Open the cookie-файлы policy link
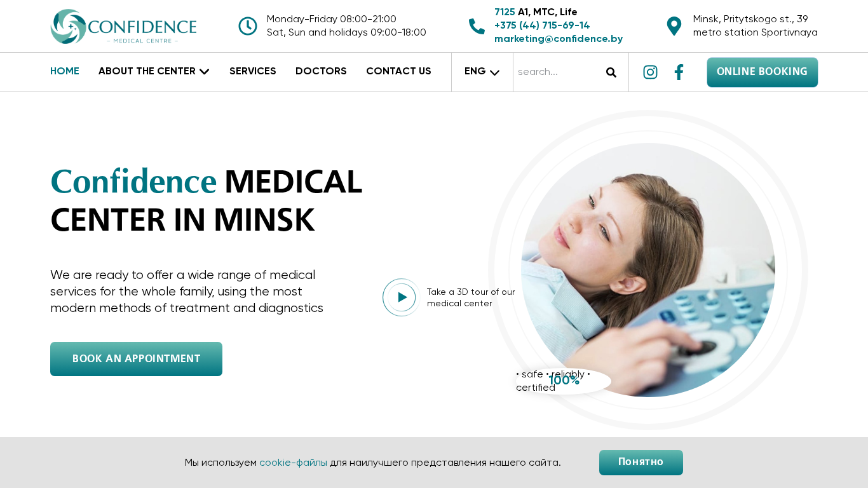The height and width of the screenshot is (488, 868). coord(293,463)
